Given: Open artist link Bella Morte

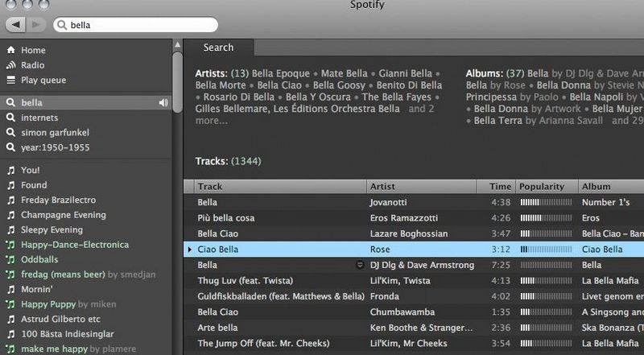Looking at the screenshot, I should 221,85.
